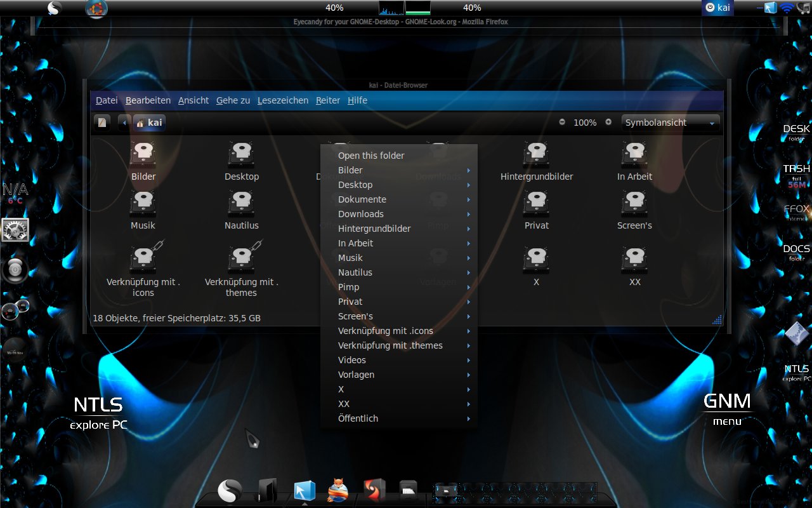Open the Hintergrundbilder folder icon

point(537,154)
